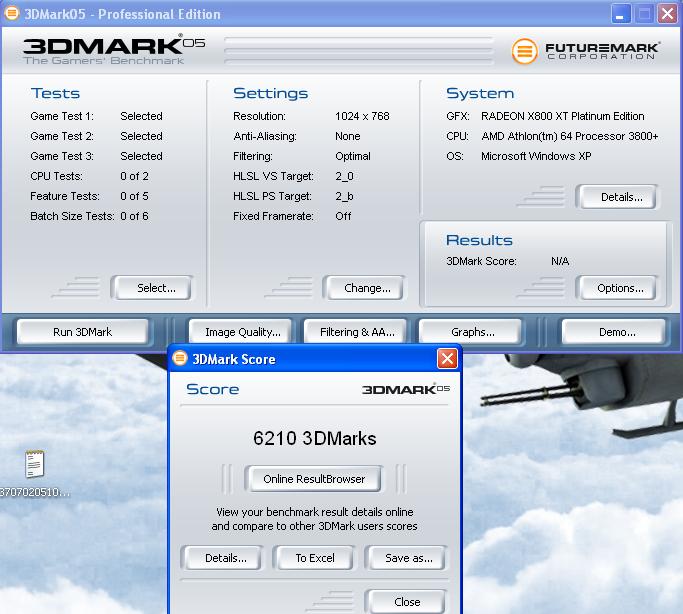Viewport: 683px width, 614px height.
Task: Click the '6210 3DMarks' score text
Action: pyautogui.click(x=314, y=438)
